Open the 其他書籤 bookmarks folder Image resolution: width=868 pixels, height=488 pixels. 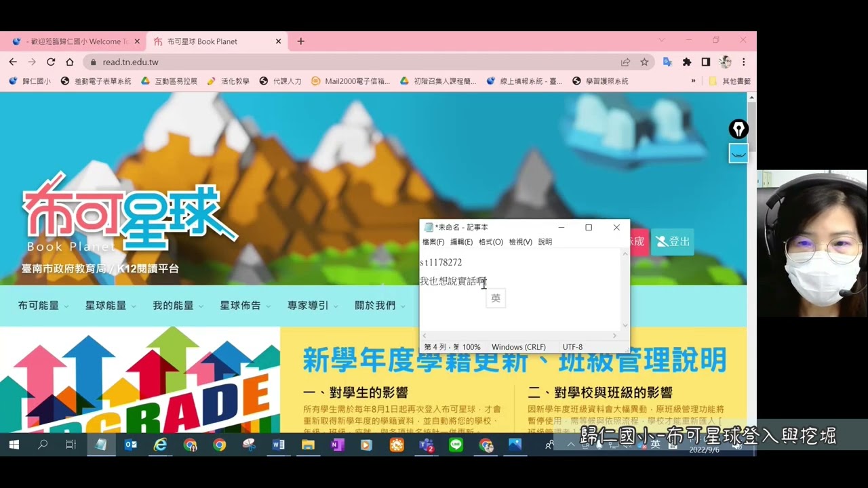(730, 81)
